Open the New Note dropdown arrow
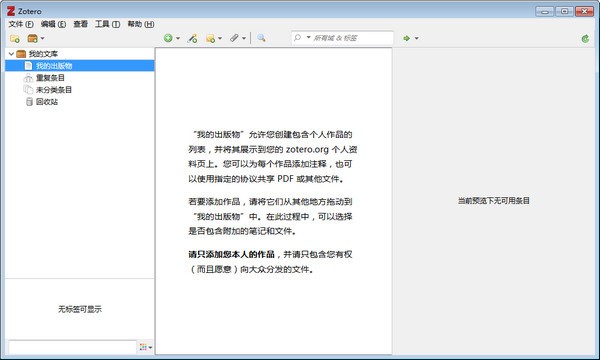This screenshot has height=360, width=600. [220, 38]
